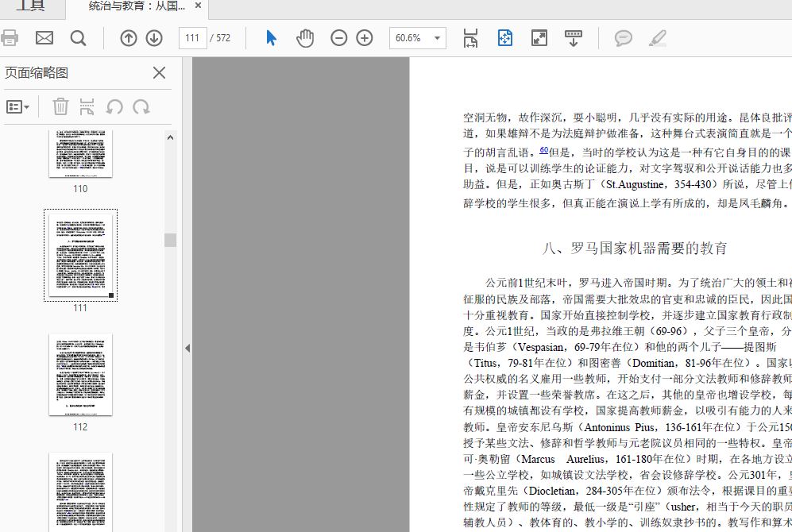
Task: Go to next page with down arrow
Action: pos(154,38)
